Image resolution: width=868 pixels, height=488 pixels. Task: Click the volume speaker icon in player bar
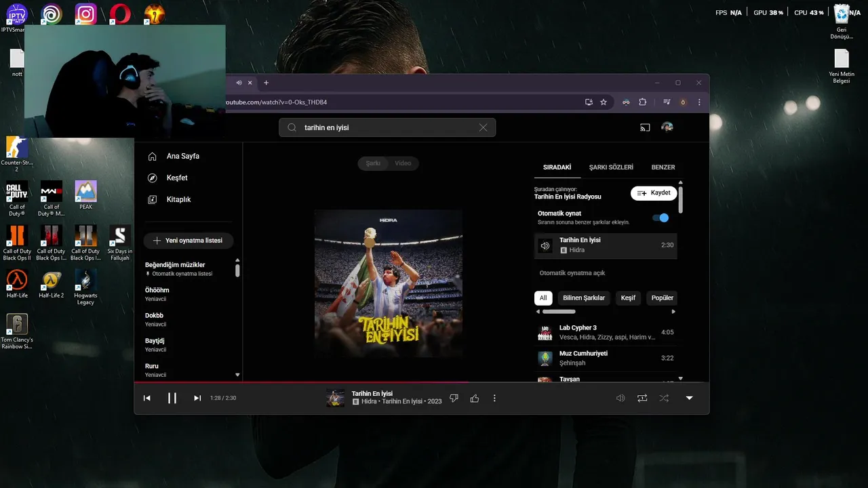click(620, 399)
